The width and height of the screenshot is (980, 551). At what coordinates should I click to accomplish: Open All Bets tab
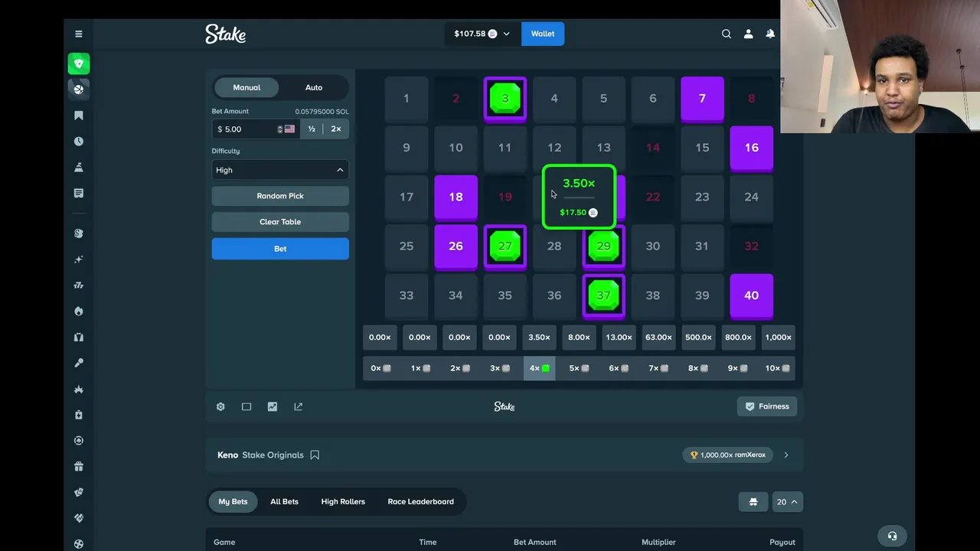[284, 502]
